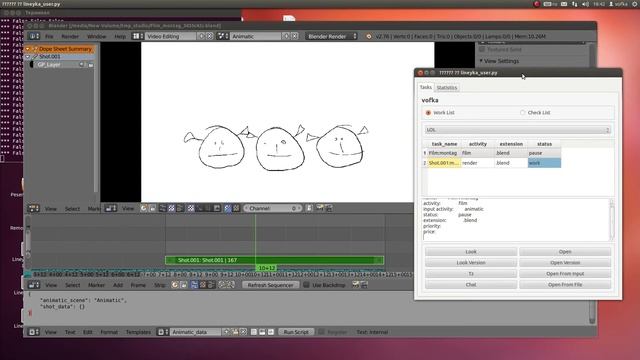Screen dimensions: 640x360
Task: Click OpenGL render animation icon after Use Backdrop
Action: pos(364,285)
